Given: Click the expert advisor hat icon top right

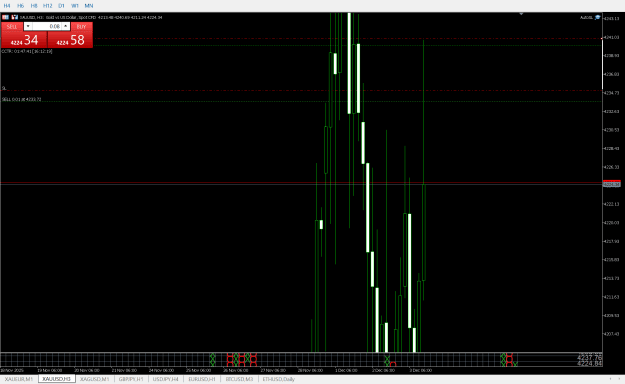Looking at the screenshot, I should pos(597,17).
